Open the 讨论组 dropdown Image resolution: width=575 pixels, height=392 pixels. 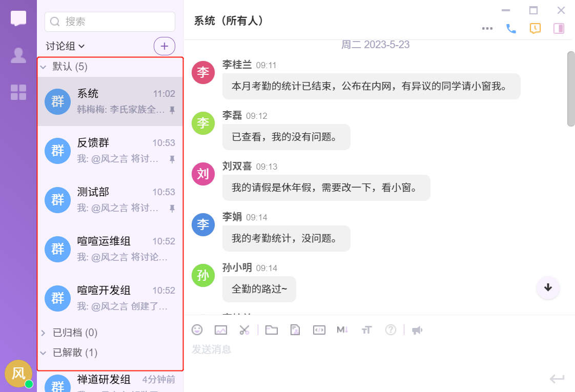coord(65,46)
